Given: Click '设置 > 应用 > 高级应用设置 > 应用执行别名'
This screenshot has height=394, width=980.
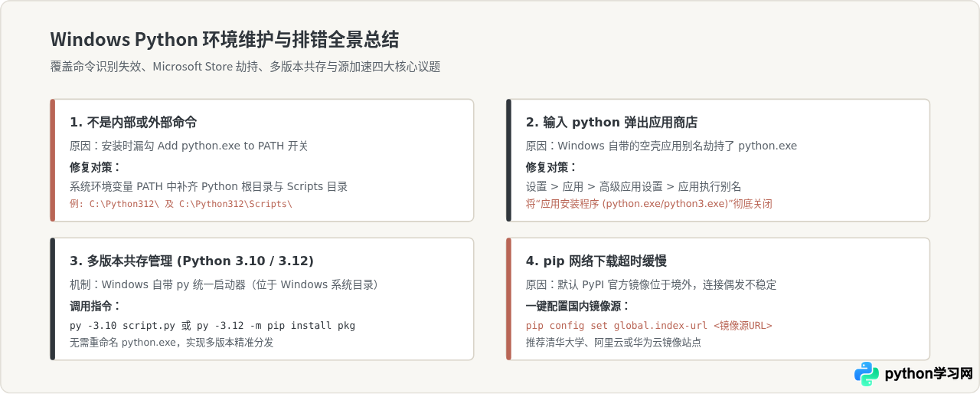Looking at the screenshot, I should (633, 186).
